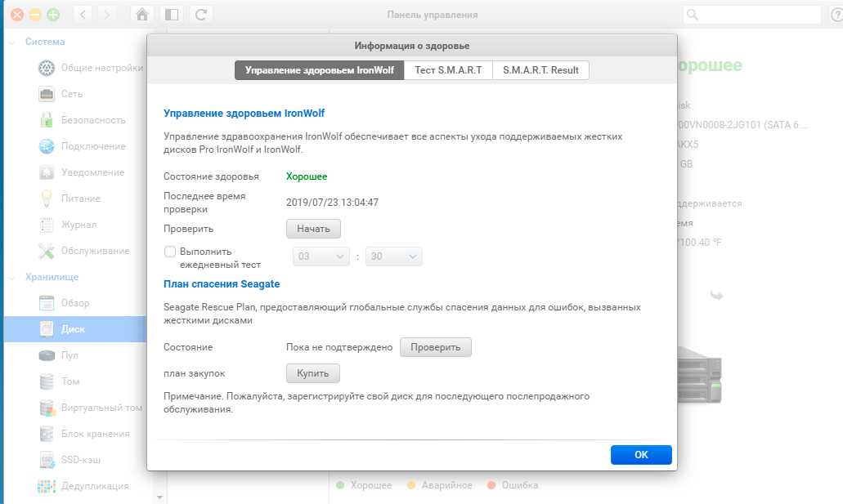
Task: Maximize the window with the green button
Action: pos(52,15)
